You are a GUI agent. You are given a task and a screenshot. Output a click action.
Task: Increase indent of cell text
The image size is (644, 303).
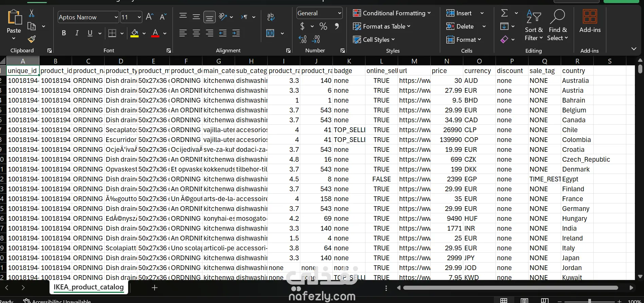[236, 33]
